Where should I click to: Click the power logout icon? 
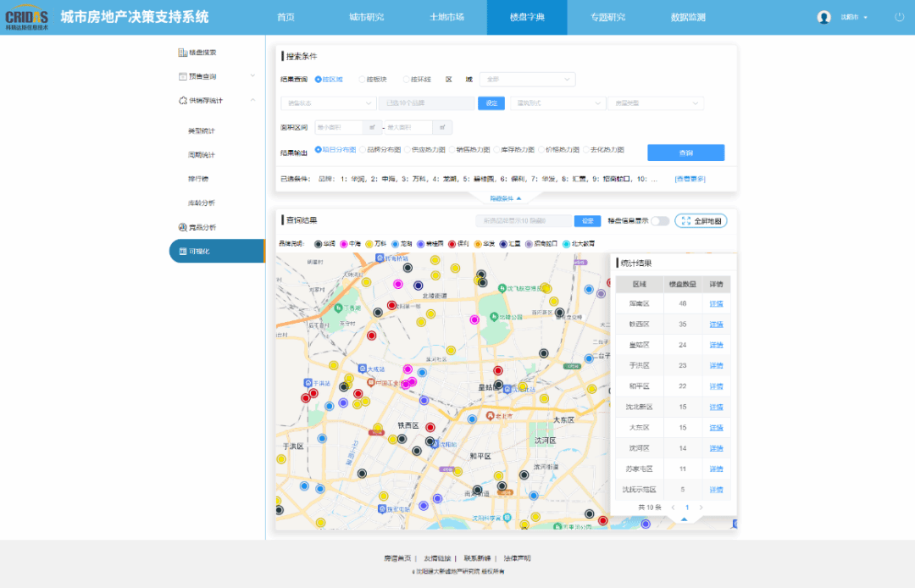[900, 17]
